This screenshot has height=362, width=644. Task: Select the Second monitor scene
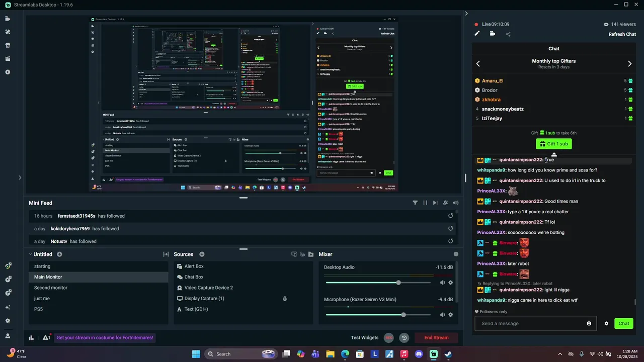click(98, 288)
